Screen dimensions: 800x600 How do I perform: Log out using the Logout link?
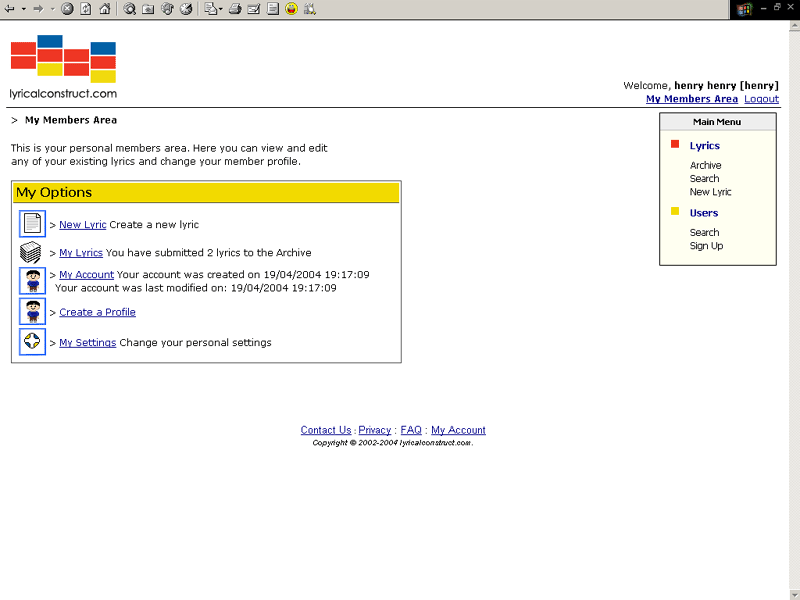(761, 99)
